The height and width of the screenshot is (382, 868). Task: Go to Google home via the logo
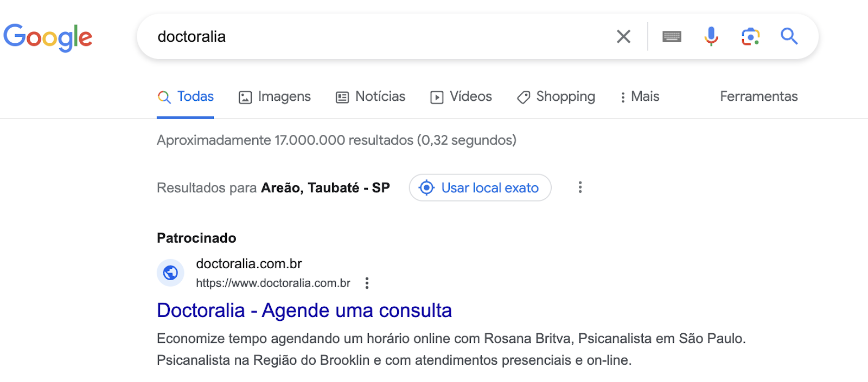pyautogui.click(x=48, y=37)
